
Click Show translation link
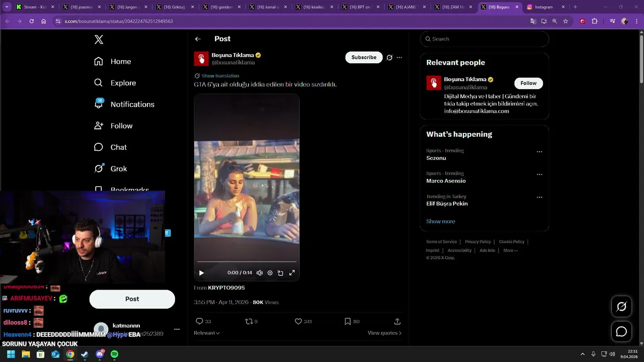tap(220, 76)
